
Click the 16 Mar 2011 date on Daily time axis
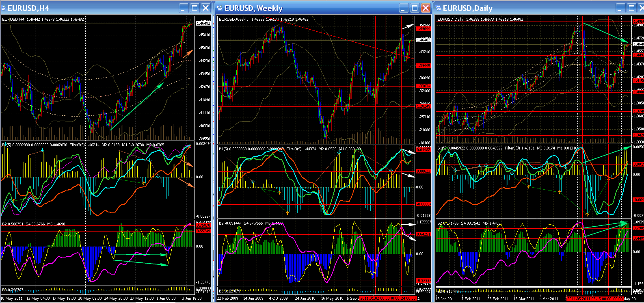pos(524,299)
